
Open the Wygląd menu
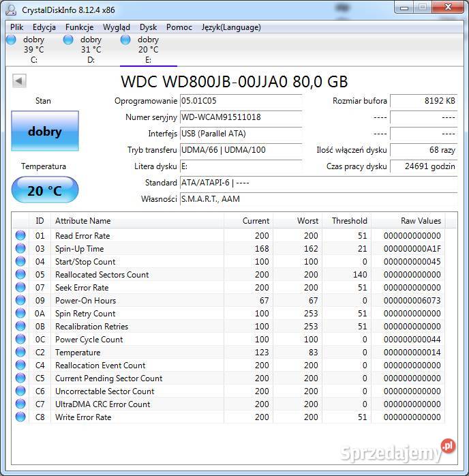point(116,27)
